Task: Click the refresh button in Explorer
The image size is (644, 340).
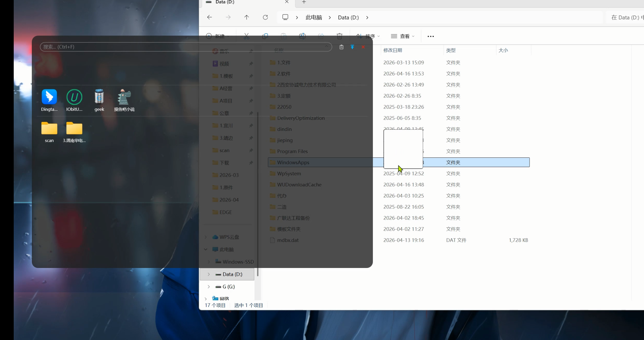Action: click(x=265, y=17)
